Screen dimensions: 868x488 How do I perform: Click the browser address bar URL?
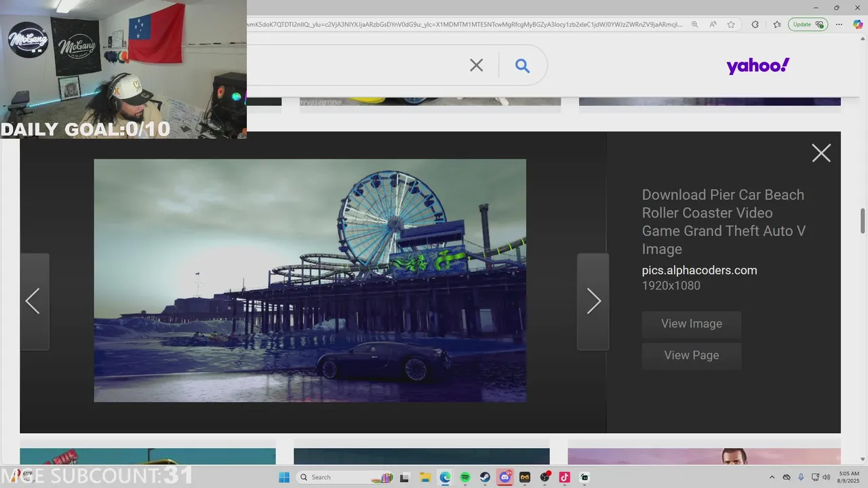(465, 24)
